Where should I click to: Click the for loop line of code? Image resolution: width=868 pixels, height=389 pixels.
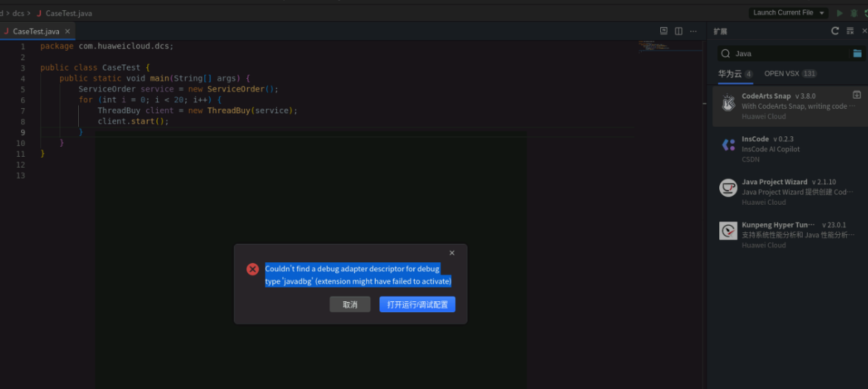[x=150, y=100]
